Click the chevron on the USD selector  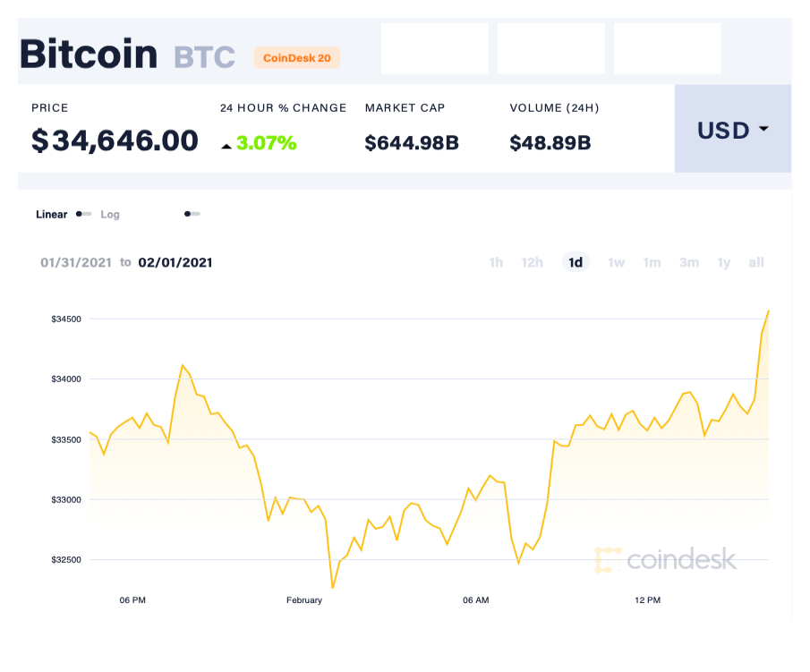tap(763, 130)
